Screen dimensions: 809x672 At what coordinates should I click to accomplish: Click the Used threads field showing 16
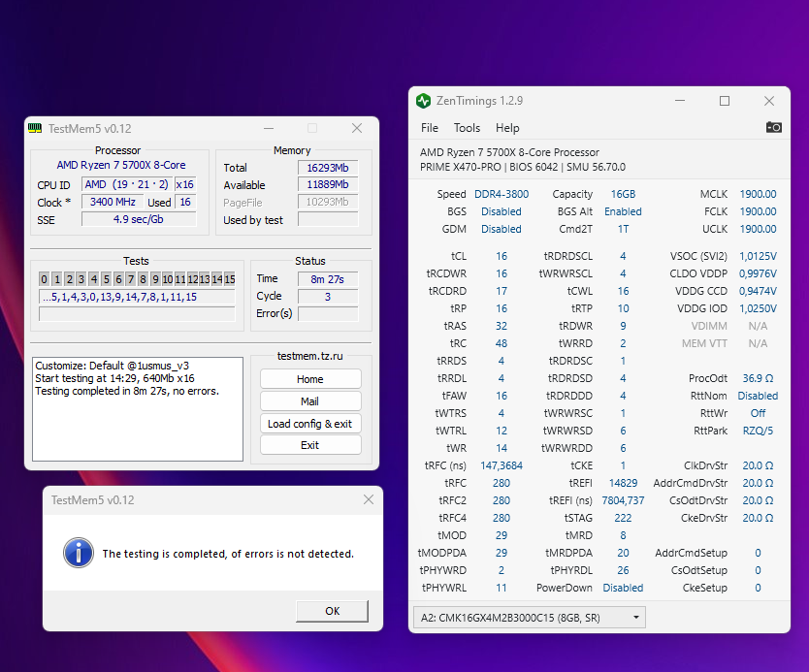click(x=185, y=202)
